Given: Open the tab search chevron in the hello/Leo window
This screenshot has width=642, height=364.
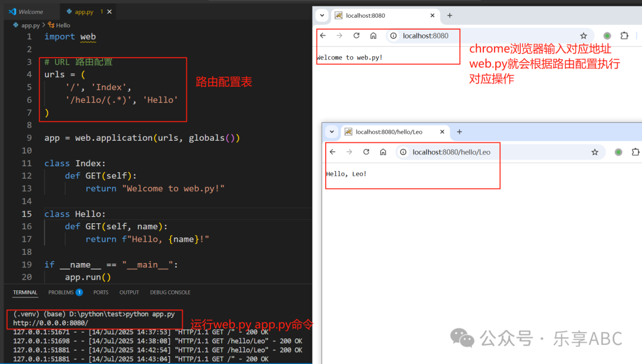Looking at the screenshot, I should [x=332, y=132].
